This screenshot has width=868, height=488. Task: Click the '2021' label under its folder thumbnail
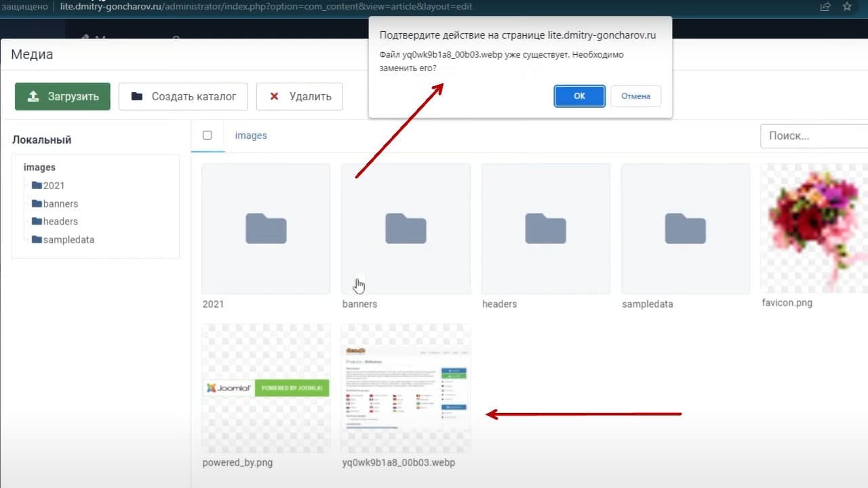pos(213,304)
